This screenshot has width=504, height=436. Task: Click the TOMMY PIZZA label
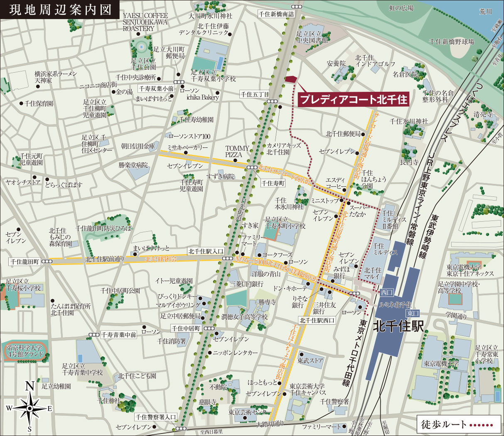(x=237, y=152)
